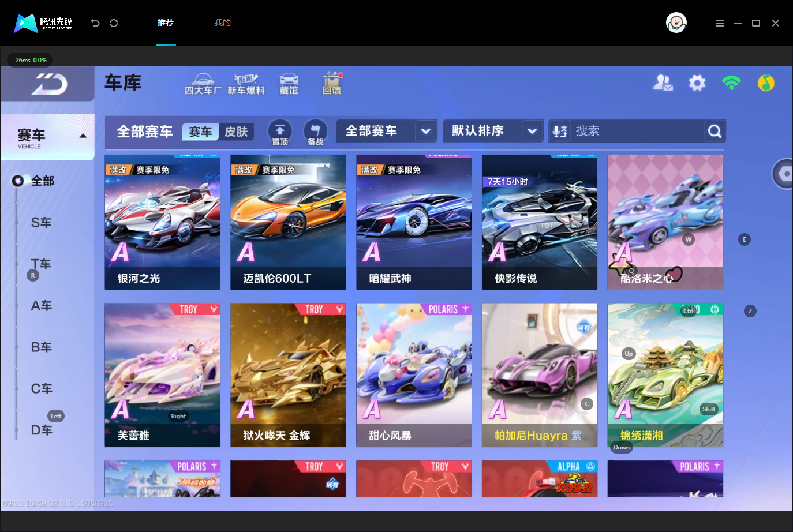Click the undo back arrow icon
Screen dimensions: 793x532
[x=95, y=23]
